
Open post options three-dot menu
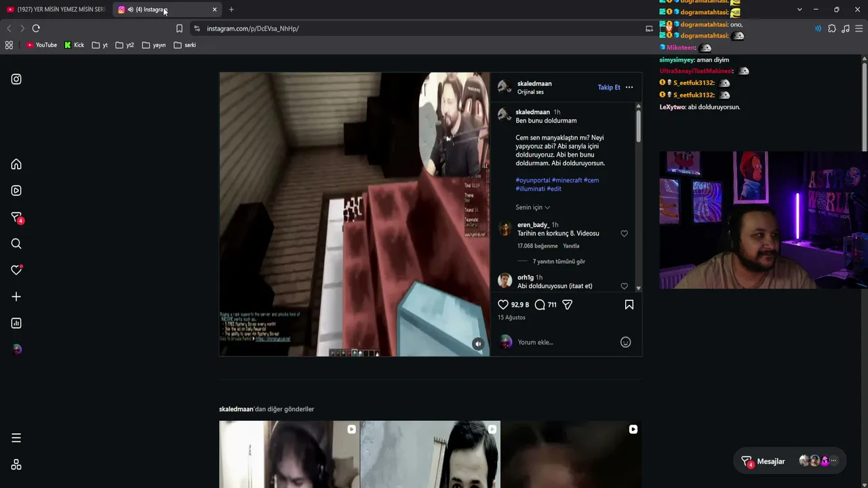pyautogui.click(x=629, y=87)
